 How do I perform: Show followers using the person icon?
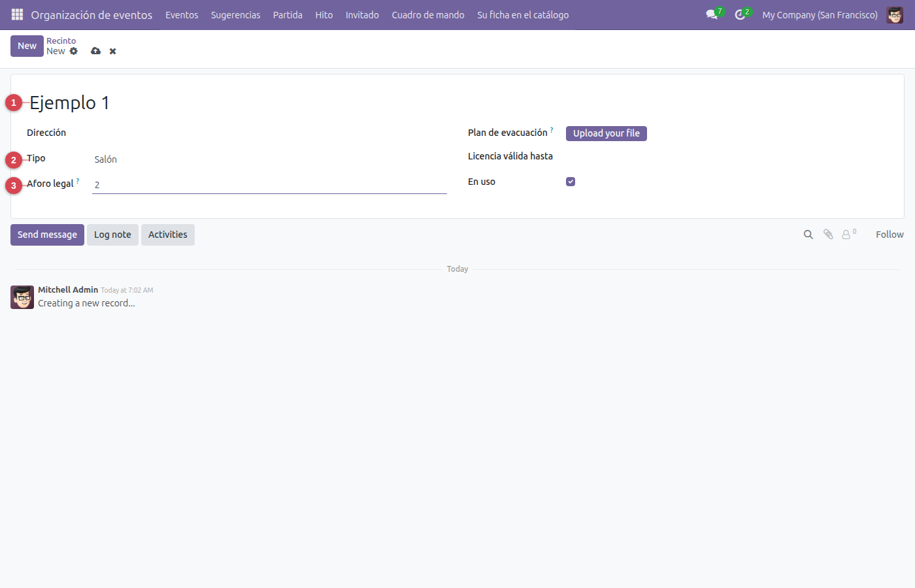pos(848,235)
